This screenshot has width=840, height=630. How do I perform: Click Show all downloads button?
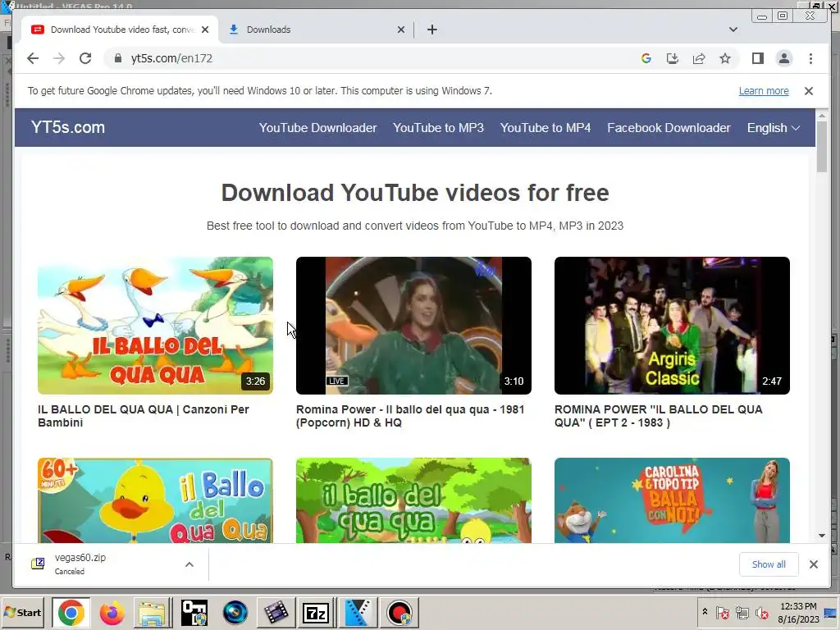coord(768,564)
